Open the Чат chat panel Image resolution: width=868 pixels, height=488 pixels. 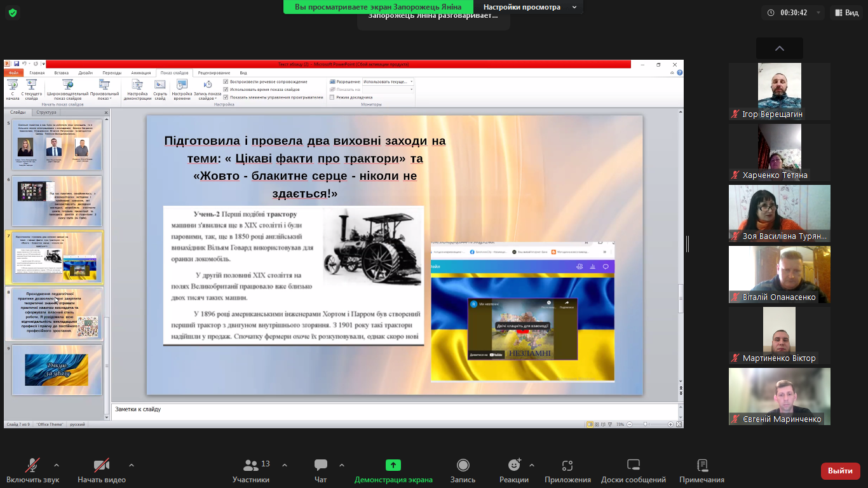point(321,466)
